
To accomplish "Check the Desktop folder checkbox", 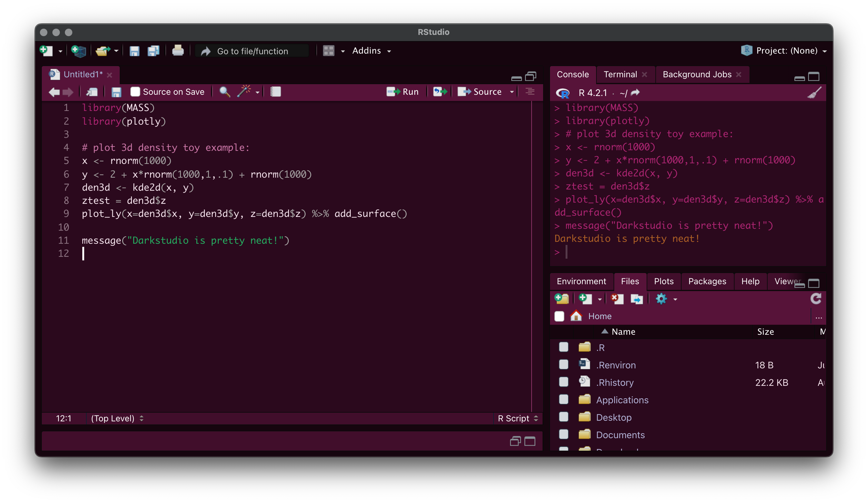I will (563, 417).
